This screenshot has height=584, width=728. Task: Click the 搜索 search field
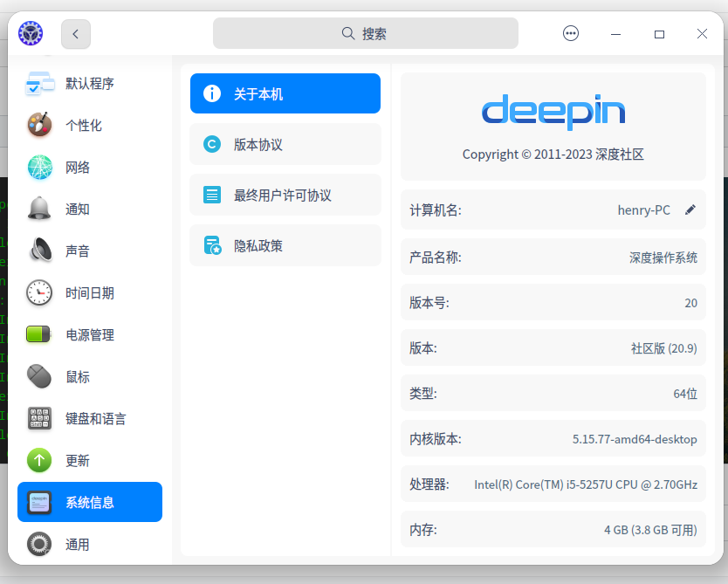pos(365,34)
